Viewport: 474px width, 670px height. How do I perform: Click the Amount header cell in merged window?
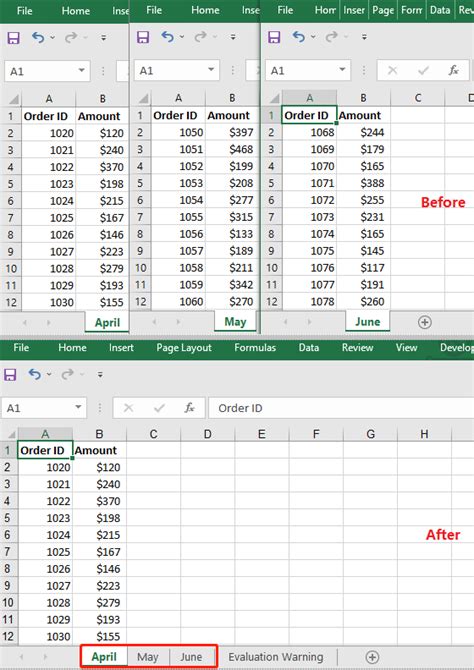pyautogui.click(x=99, y=450)
